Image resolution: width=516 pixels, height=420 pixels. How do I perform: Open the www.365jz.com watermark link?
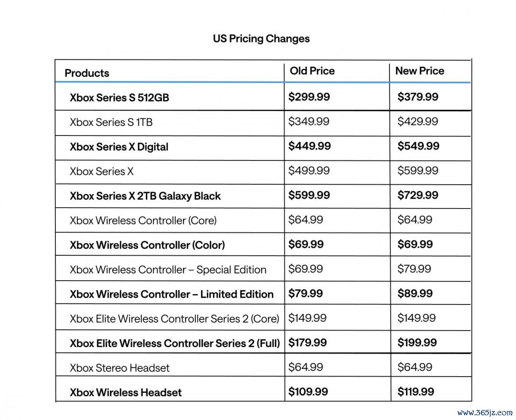point(485,412)
